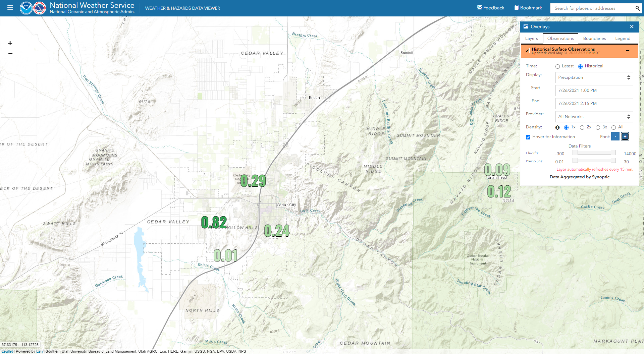Decrease observation font size
This screenshot has width=644, height=354.
point(615,136)
